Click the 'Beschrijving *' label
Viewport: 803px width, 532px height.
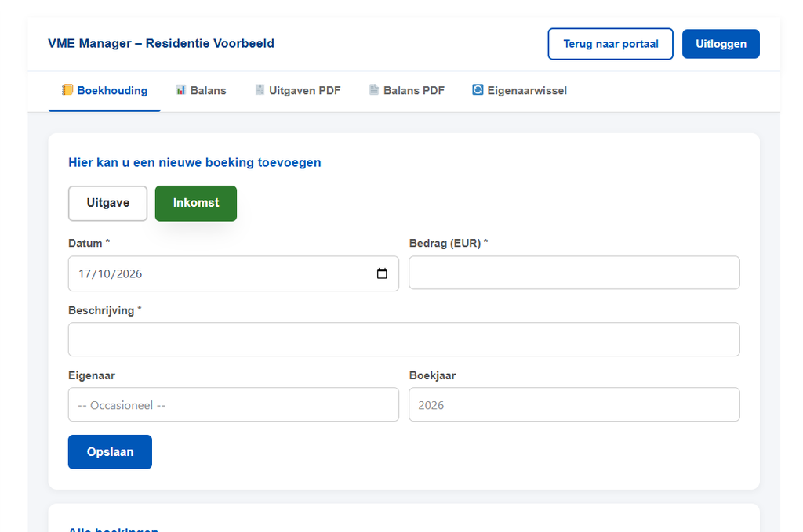105,310
